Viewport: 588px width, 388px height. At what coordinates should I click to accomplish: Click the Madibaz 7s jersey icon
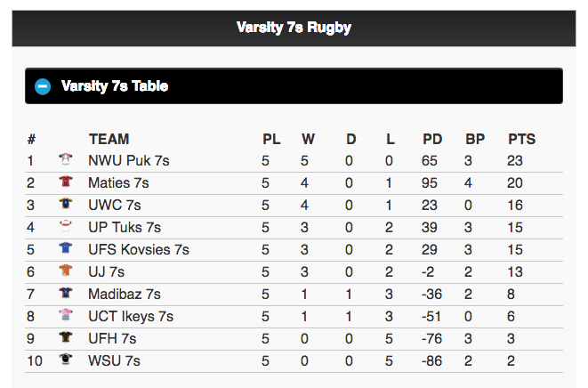pyautogui.click(x=65, y=294)
